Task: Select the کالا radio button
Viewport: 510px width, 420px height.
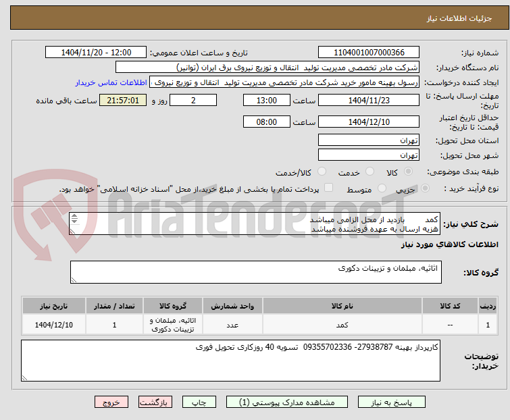Action: pos(408,172)
